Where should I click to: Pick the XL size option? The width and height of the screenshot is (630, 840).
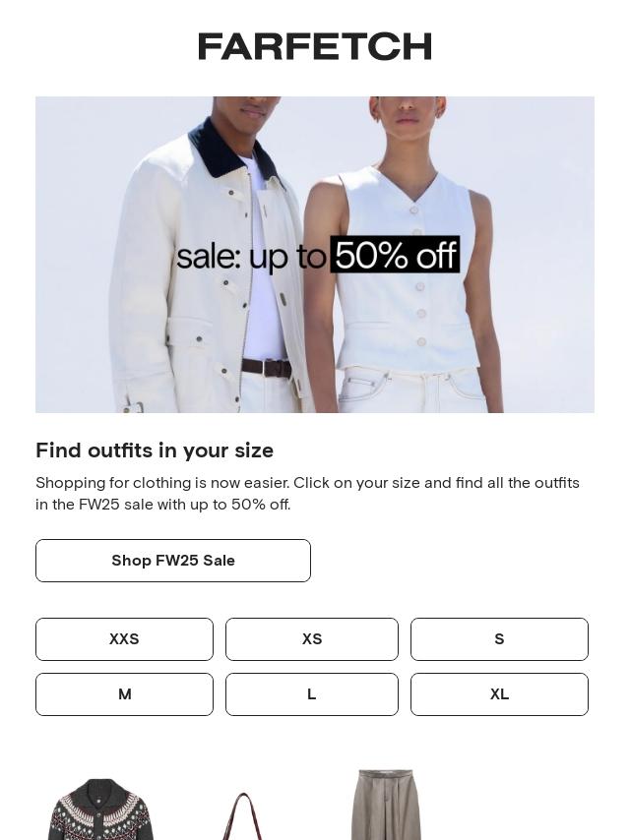[499, 694]
